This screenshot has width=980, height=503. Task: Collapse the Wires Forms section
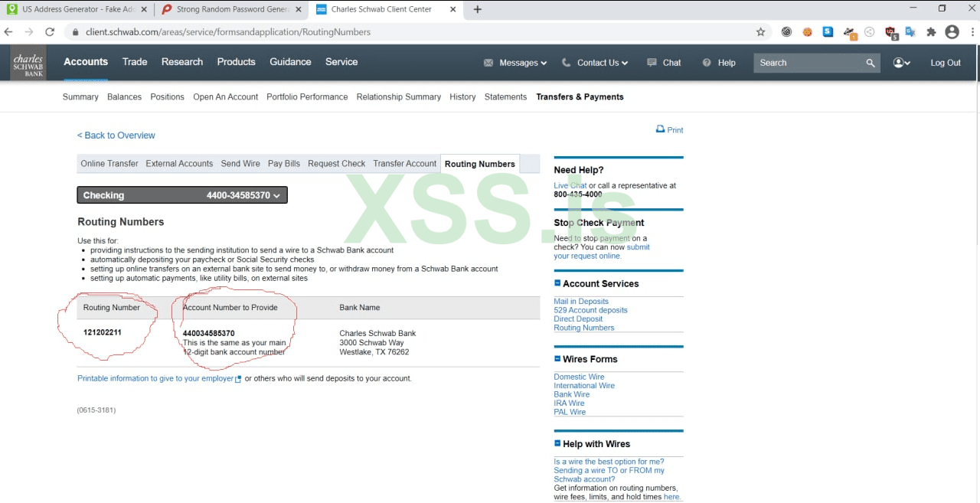pyautogui.click(x=557, y=358)
